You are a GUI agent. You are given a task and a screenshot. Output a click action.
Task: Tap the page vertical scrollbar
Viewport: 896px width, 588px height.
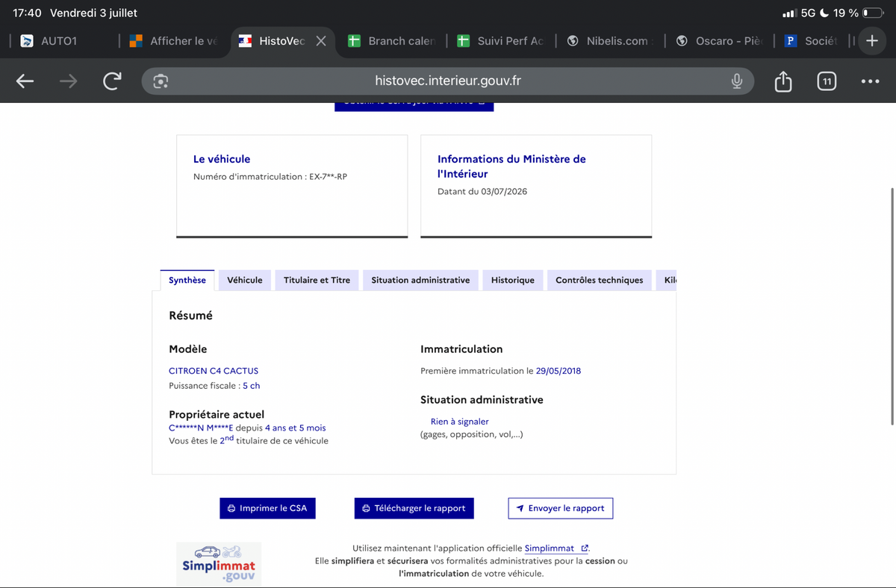click(892, 306)
